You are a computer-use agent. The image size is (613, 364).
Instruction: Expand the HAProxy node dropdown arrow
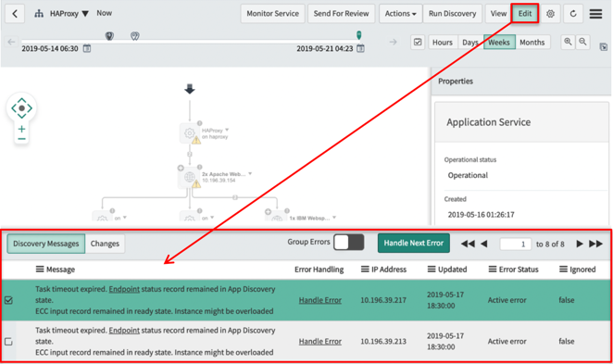point(227,130)
